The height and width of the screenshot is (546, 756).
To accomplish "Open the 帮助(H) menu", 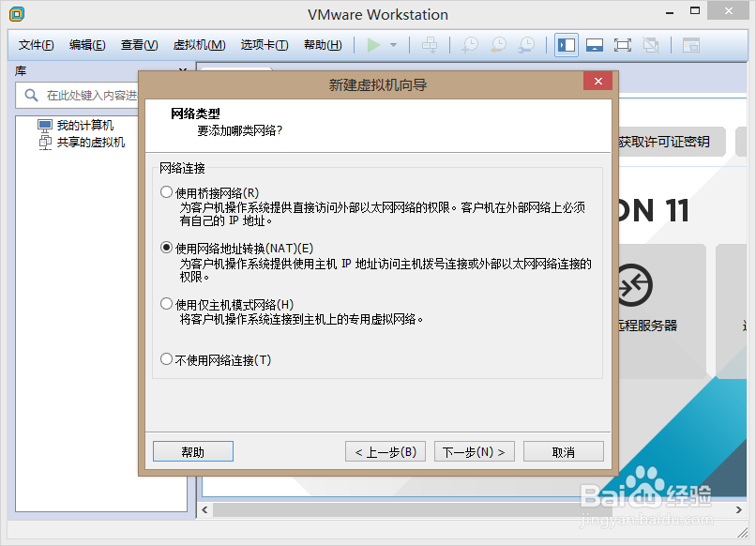I will 323,45.
